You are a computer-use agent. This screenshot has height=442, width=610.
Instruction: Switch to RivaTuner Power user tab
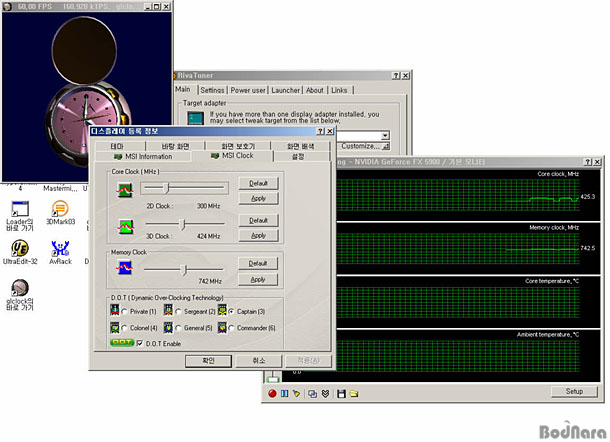[x=248, y=90]
